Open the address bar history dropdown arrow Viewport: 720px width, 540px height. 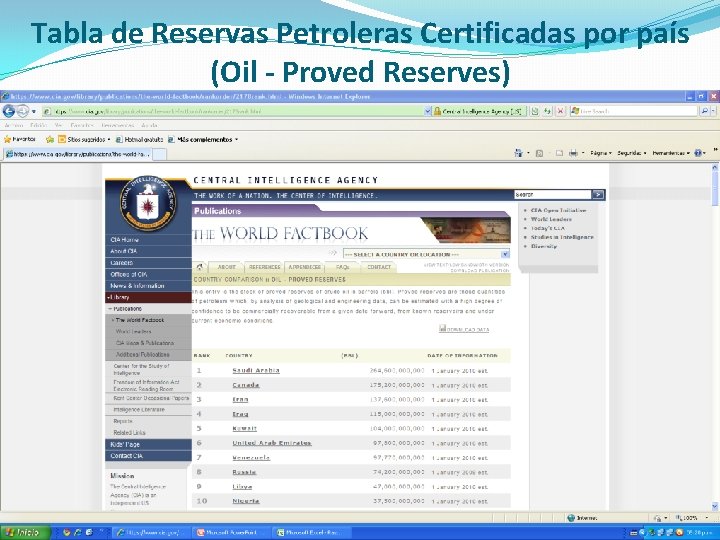(428, 111)
